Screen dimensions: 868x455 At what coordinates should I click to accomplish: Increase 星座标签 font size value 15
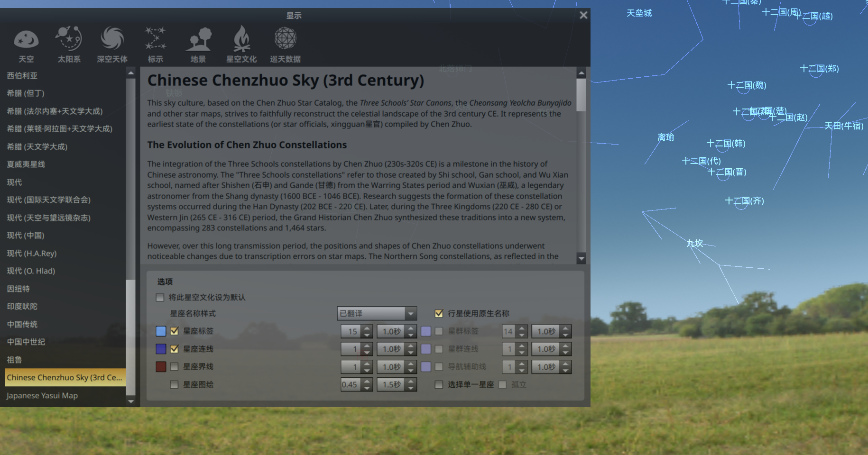[367, 328]
